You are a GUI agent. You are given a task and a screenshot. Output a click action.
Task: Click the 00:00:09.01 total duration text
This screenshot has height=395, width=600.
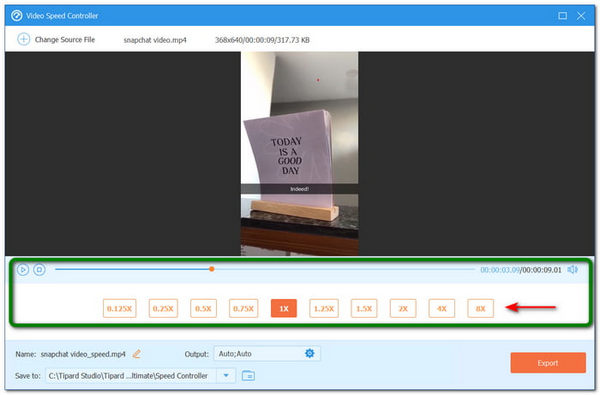click(541, 270)
